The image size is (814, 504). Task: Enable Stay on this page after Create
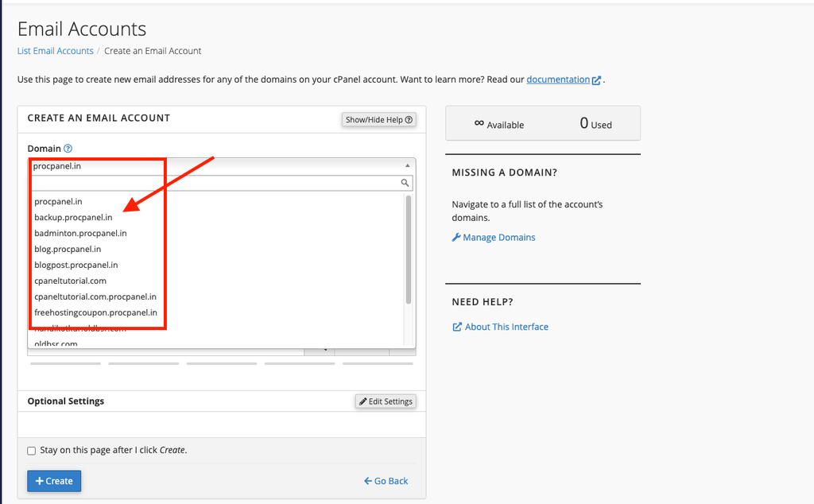(32, 451)
